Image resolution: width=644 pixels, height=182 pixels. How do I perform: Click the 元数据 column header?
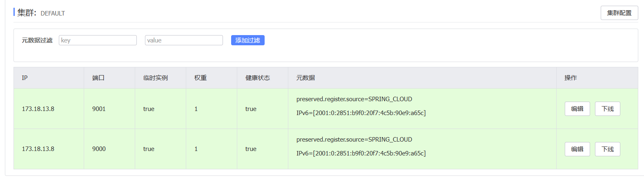coord(305,78)
